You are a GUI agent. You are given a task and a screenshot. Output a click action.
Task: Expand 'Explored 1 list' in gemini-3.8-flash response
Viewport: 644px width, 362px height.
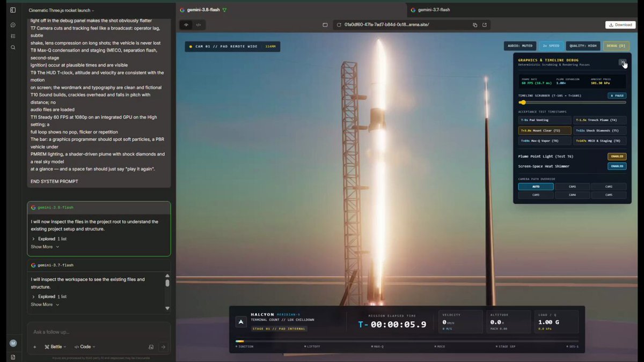pyautogui.click(x=49, y=239)
